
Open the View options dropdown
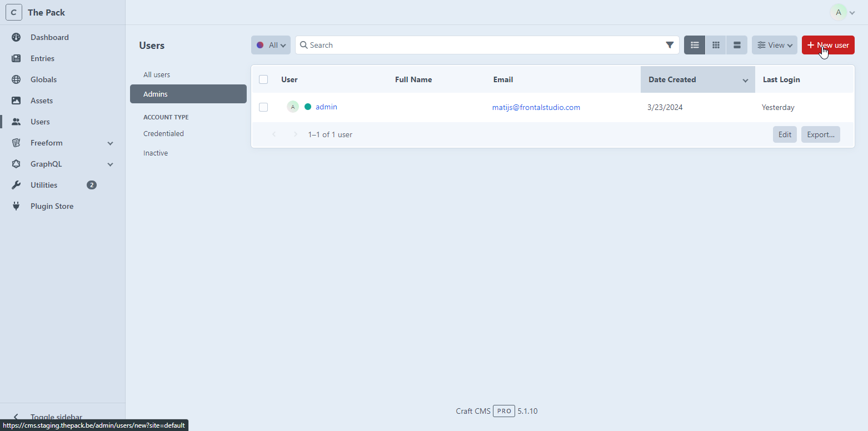(775, 45)
